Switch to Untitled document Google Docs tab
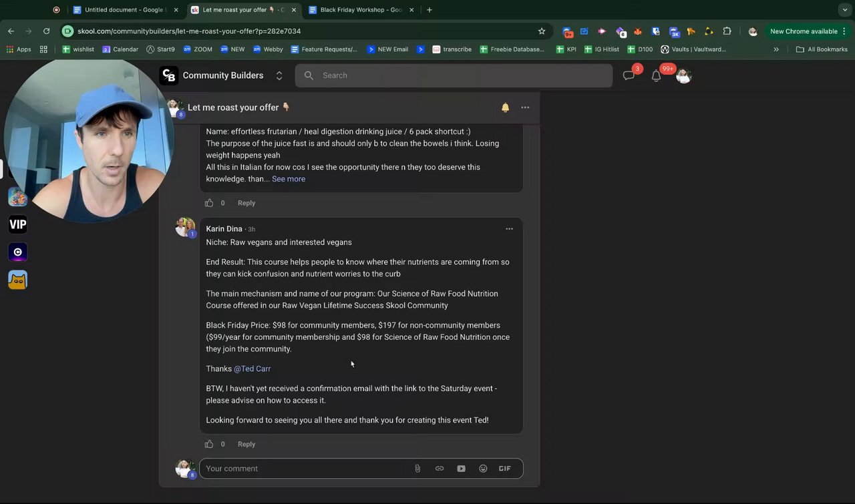 coord(126,10)
